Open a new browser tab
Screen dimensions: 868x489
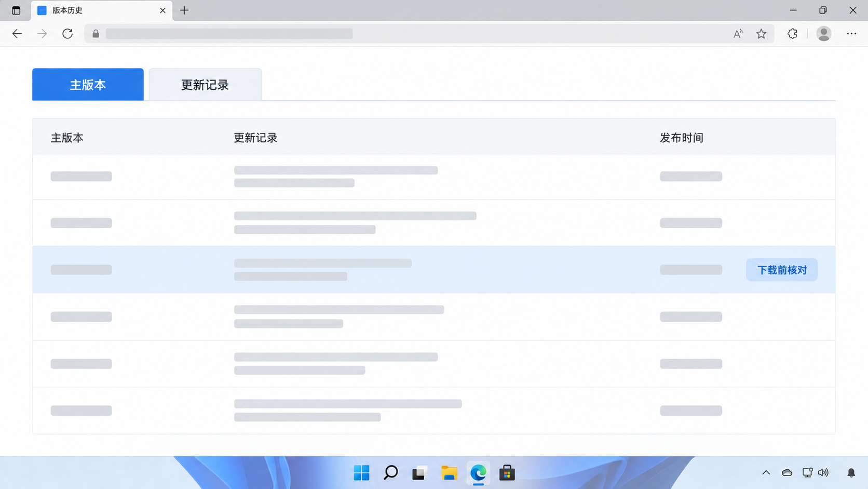click(x=184, y=10)
